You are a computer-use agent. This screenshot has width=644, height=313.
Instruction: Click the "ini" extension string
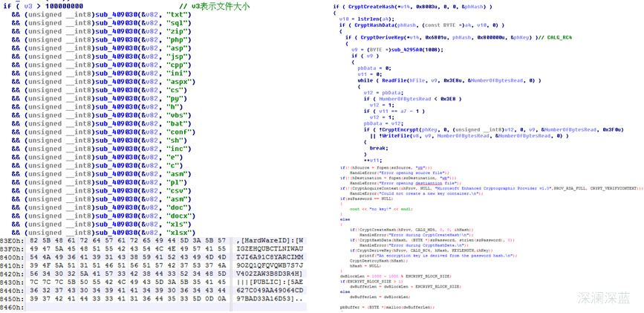coord(179,74)
